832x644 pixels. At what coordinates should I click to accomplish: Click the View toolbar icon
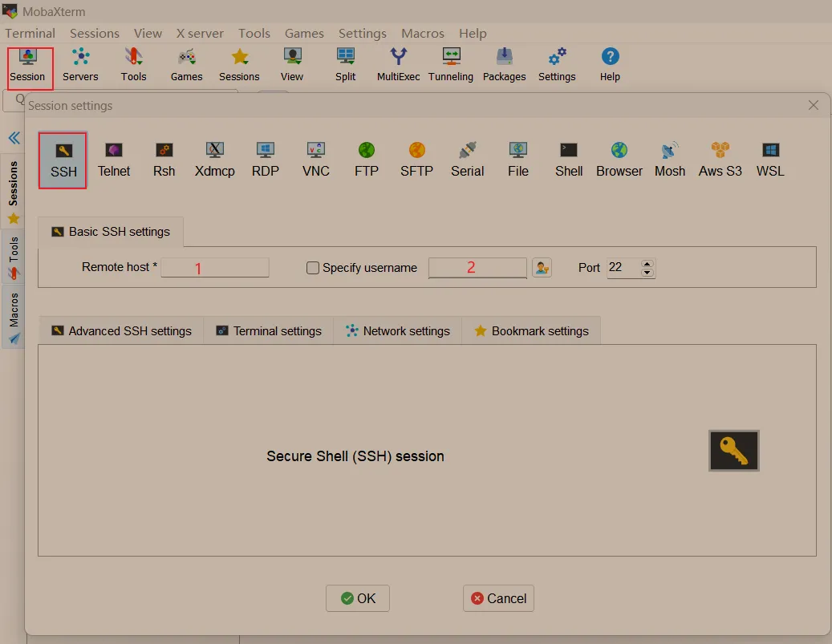tap(292, 65)
